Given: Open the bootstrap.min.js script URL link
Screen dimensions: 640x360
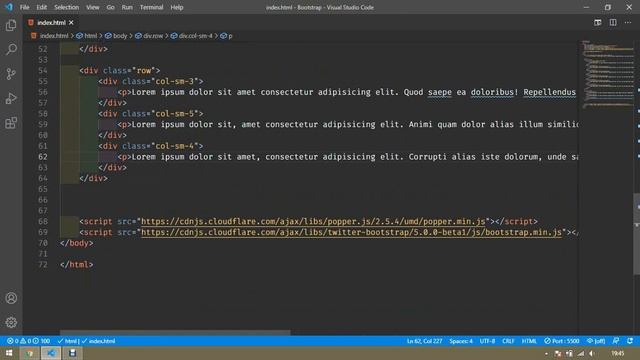Looking at the screenshot, I should click(x=351, y=232).
